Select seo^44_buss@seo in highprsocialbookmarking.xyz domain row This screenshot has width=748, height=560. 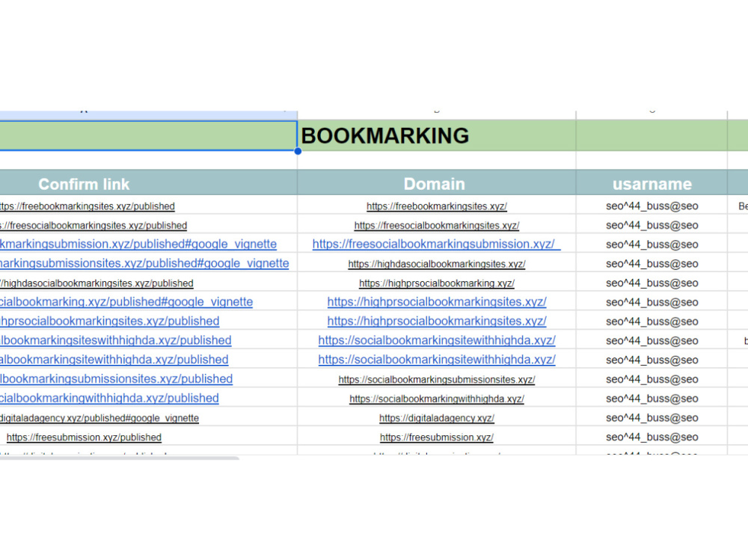click(652, 283)
